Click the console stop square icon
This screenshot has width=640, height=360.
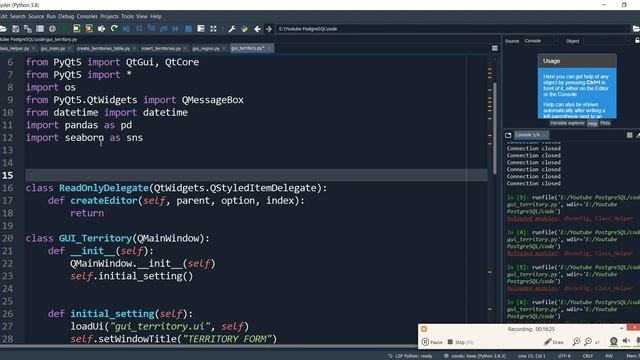coord(629,135)
